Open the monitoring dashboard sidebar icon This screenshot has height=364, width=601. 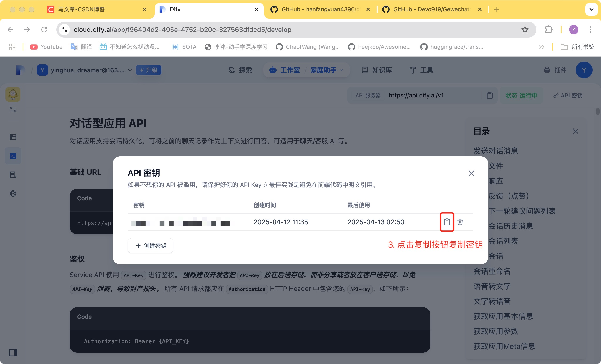click(13, 194)
